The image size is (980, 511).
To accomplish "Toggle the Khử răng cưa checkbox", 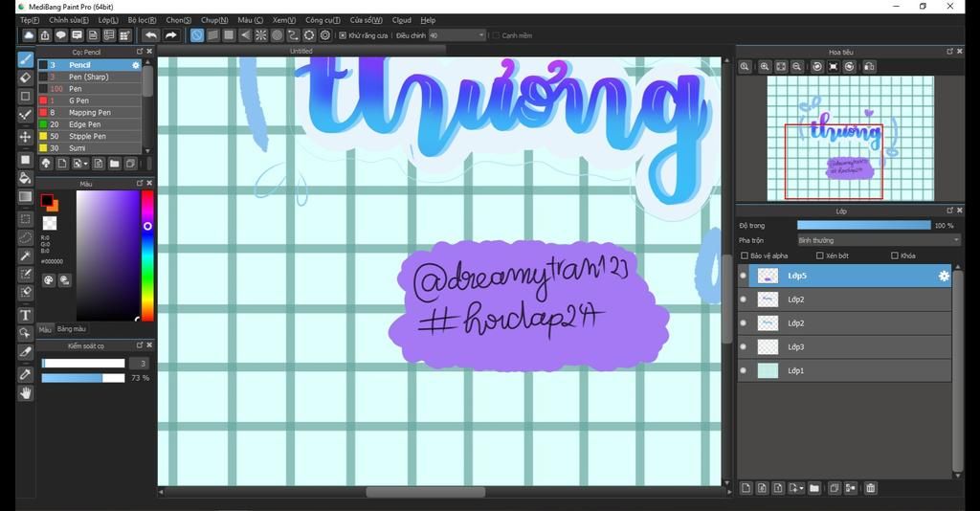I will pos(343,35).
